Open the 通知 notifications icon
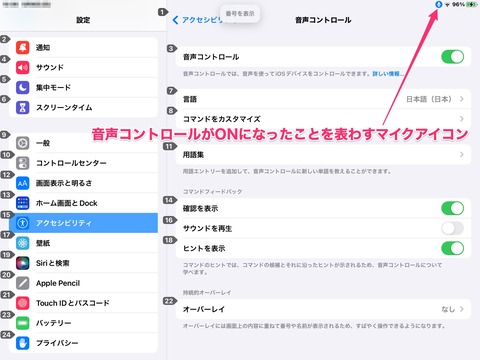This screenshot has width=480, height=360. click(x=23, y=47)
